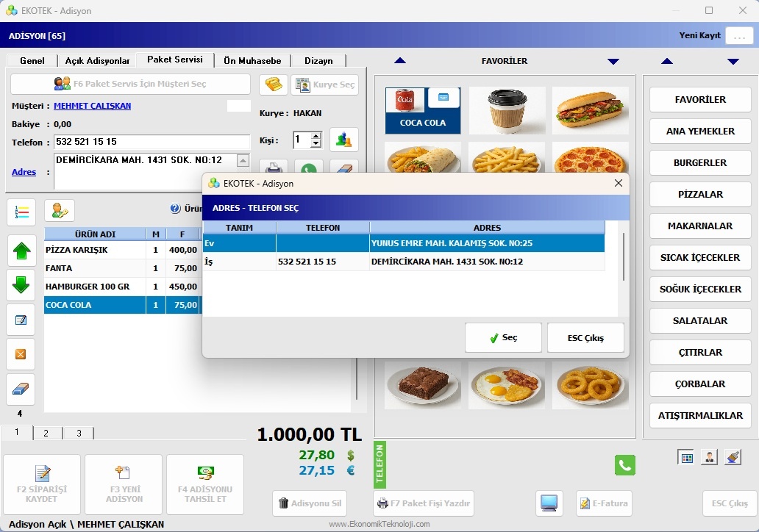759x532 pixels.
Task: Click the keyboard icon on the Coca Cola tile
Action: coord(443,98)
